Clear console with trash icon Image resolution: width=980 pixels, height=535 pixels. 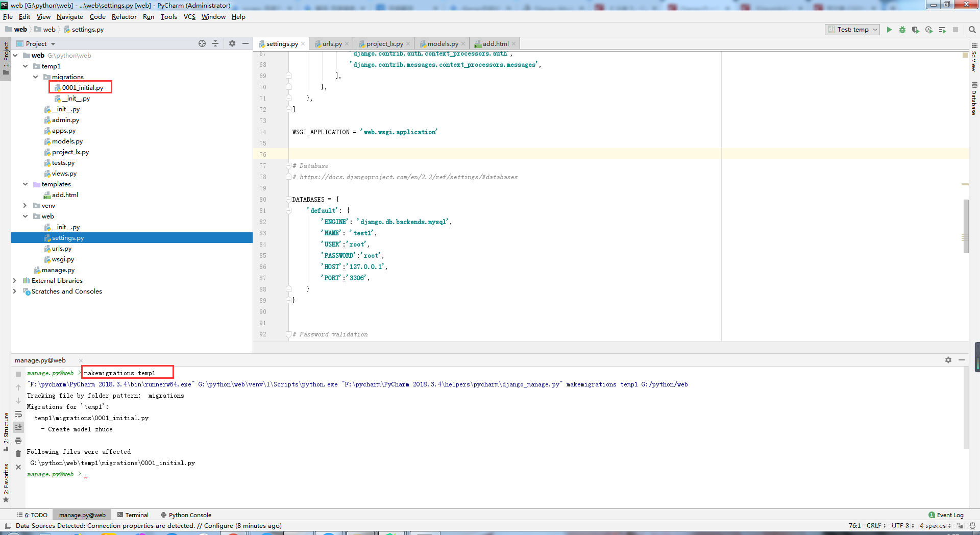click(x=18, y=453)
